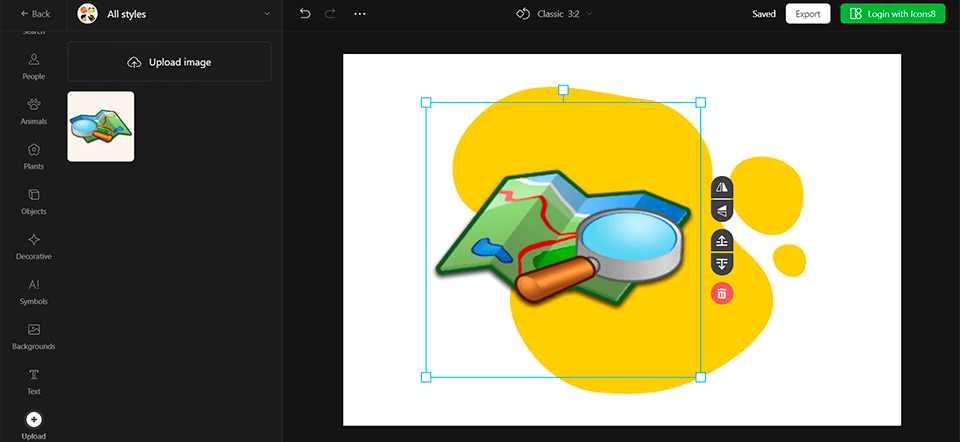Open the more options menu
The height and width of the screenshot is (442, 960).
point(359,13)
